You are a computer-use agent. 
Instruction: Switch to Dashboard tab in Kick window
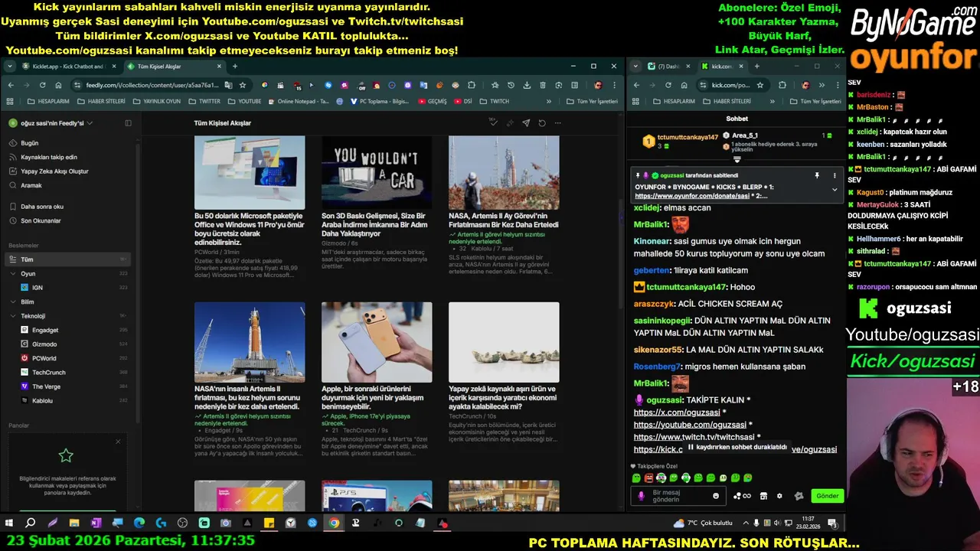click(x=669, y=67)
